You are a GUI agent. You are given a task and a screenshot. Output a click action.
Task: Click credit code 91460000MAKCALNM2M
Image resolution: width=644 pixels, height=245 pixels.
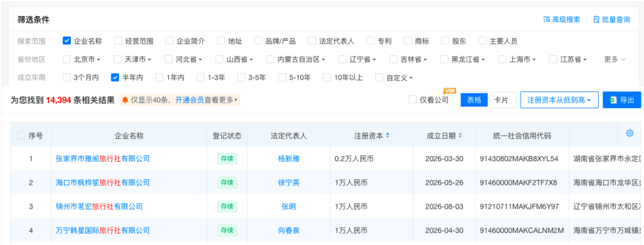[522, 230]
